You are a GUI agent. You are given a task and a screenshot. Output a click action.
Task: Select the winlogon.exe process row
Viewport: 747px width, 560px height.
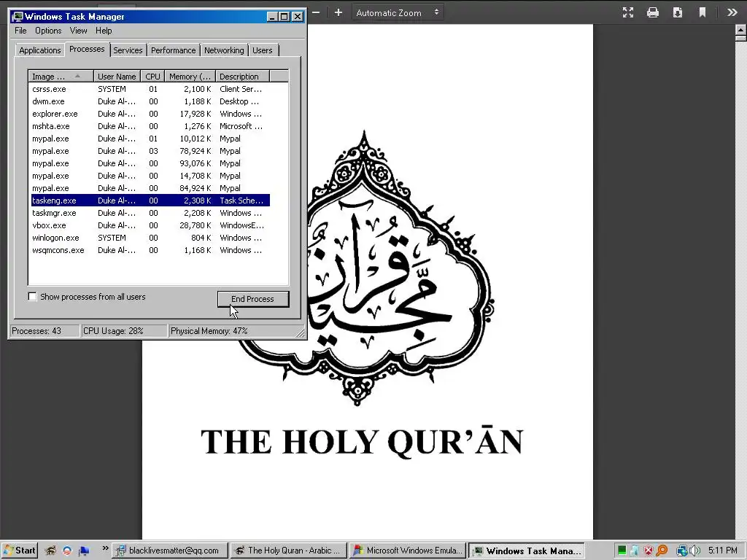coord(150,238)
